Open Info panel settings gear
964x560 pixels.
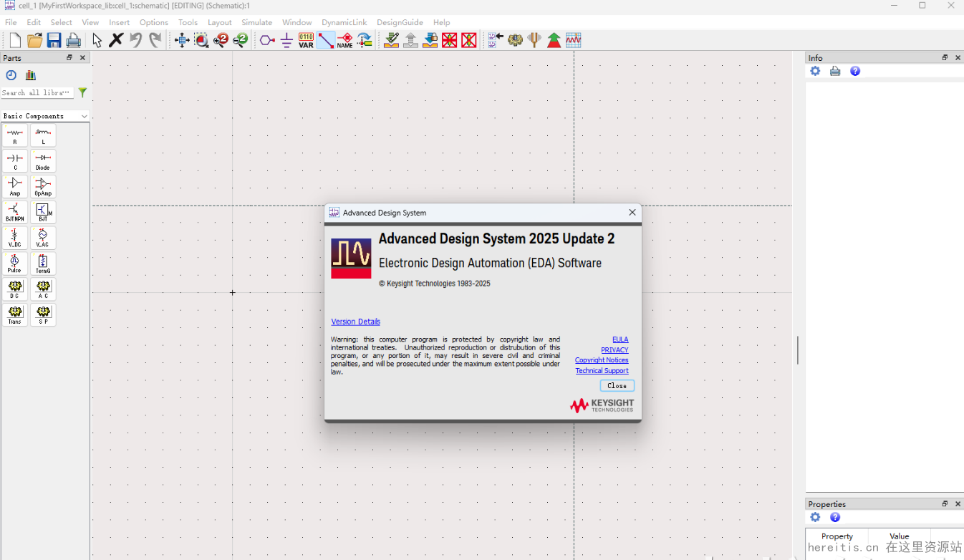pos(815,71)
